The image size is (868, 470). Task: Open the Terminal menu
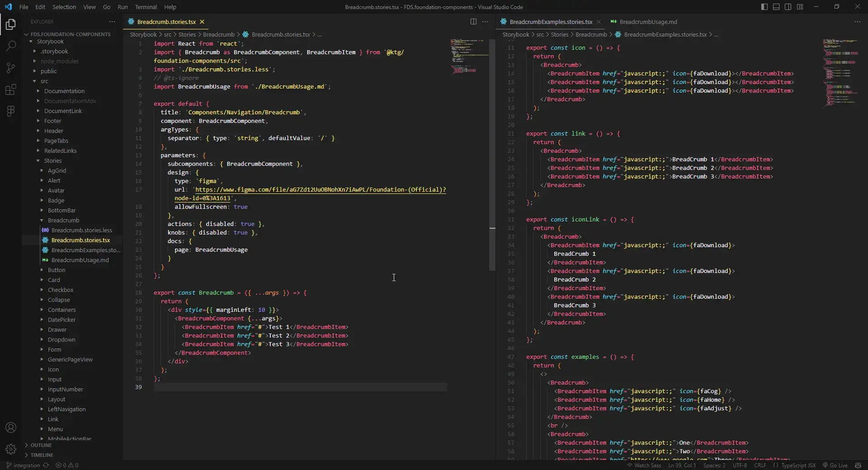[146, 7]
